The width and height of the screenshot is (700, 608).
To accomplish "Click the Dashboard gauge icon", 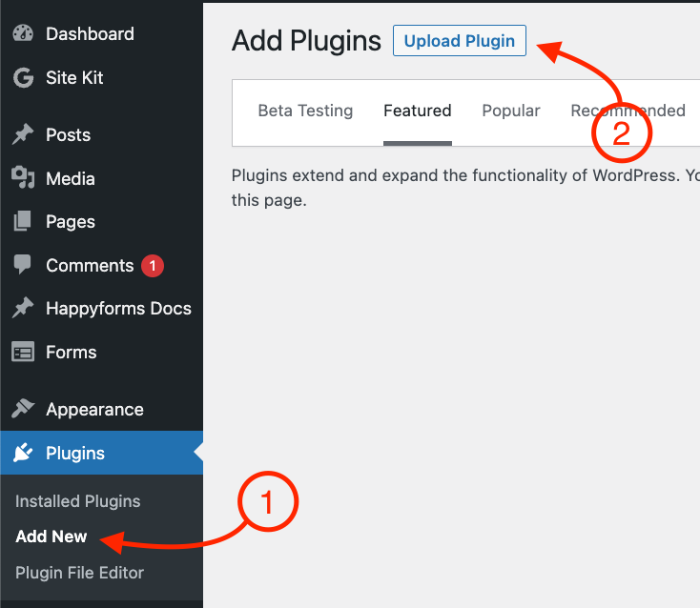I will click(x=23, y=33).
